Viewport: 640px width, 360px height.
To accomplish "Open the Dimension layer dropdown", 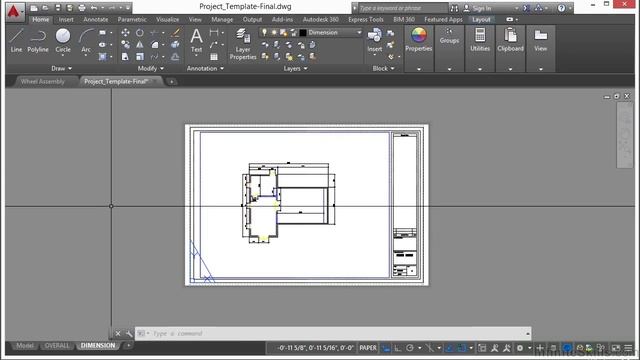I will click(x=359, y=32).
